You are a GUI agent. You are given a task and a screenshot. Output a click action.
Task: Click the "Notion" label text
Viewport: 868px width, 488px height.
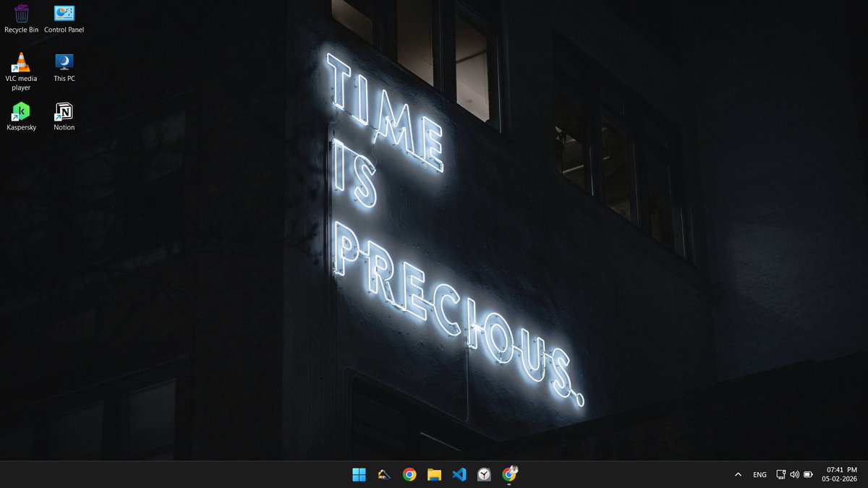pos(64,127)
